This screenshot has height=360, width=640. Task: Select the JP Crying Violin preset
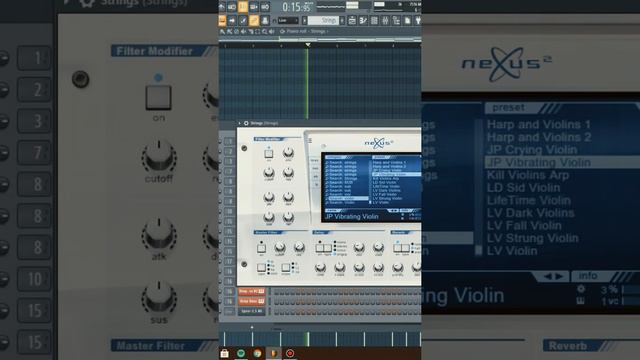(387, 171)
